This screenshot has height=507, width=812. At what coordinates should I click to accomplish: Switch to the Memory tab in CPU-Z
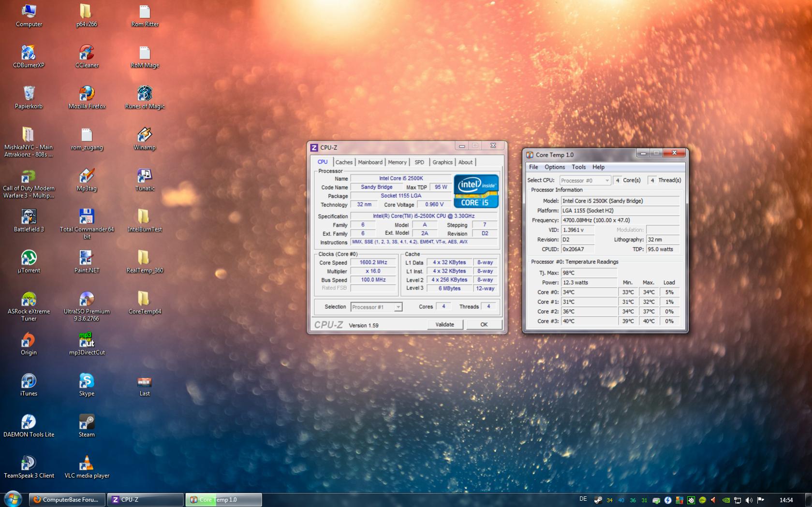[397, 162]
